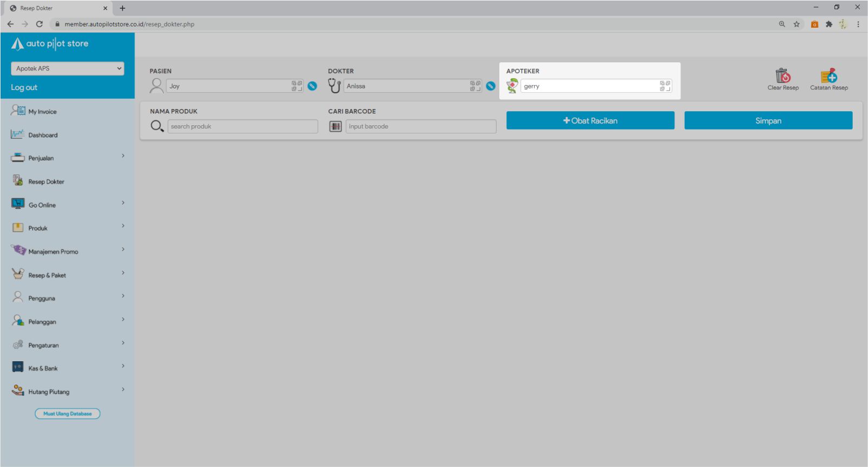Click the Clear Resep trash icon
This screenshot has height=467, width=868.
(782, 76)
